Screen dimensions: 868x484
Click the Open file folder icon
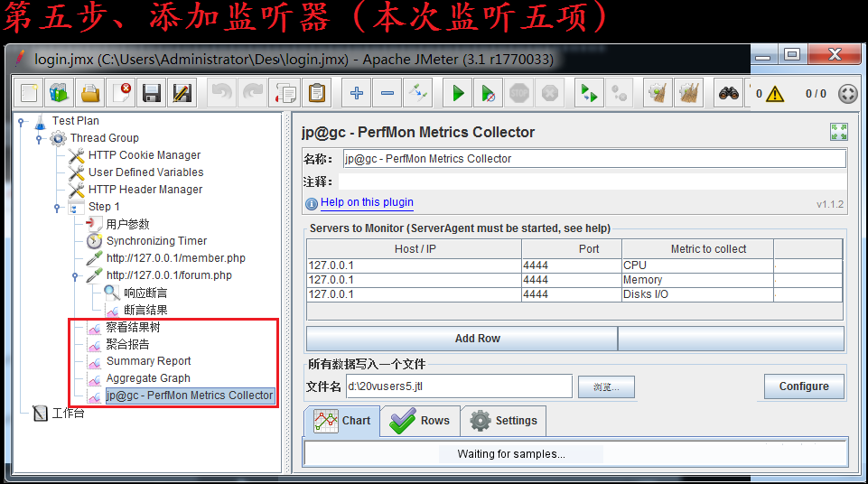point(90,93)
